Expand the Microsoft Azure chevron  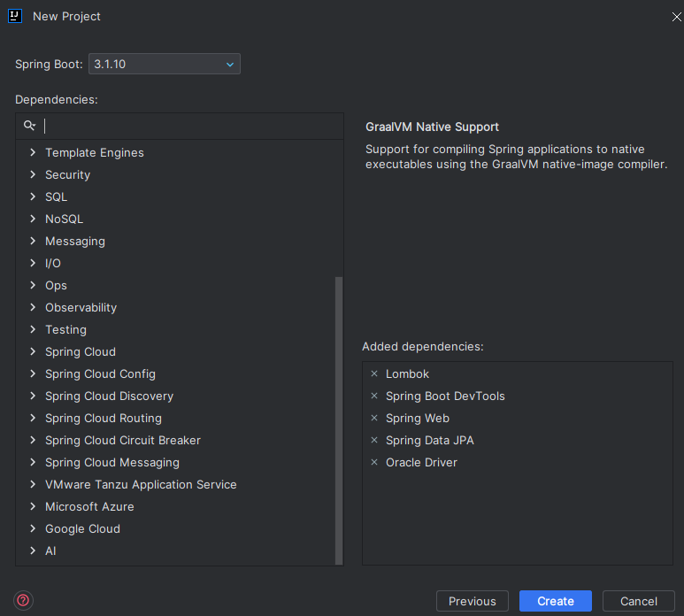pos(33,506)
